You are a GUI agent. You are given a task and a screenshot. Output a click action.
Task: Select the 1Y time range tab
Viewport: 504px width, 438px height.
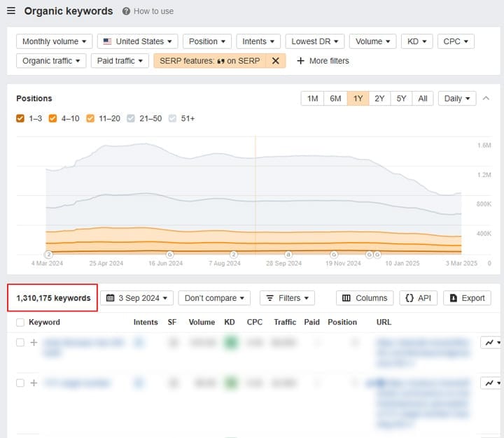coord(358,99)
